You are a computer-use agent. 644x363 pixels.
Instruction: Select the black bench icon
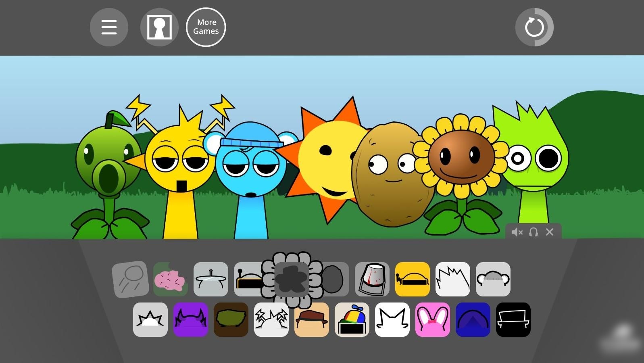(x=513, y=320)
